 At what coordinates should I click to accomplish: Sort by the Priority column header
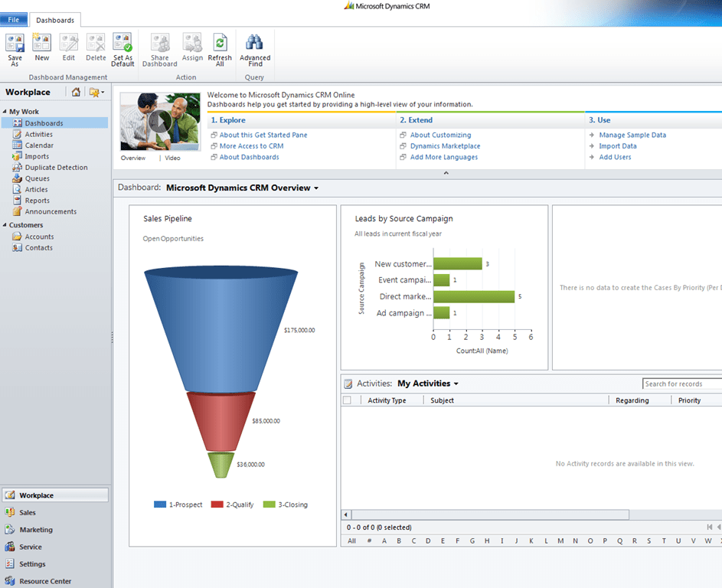(x=689, y=400)
